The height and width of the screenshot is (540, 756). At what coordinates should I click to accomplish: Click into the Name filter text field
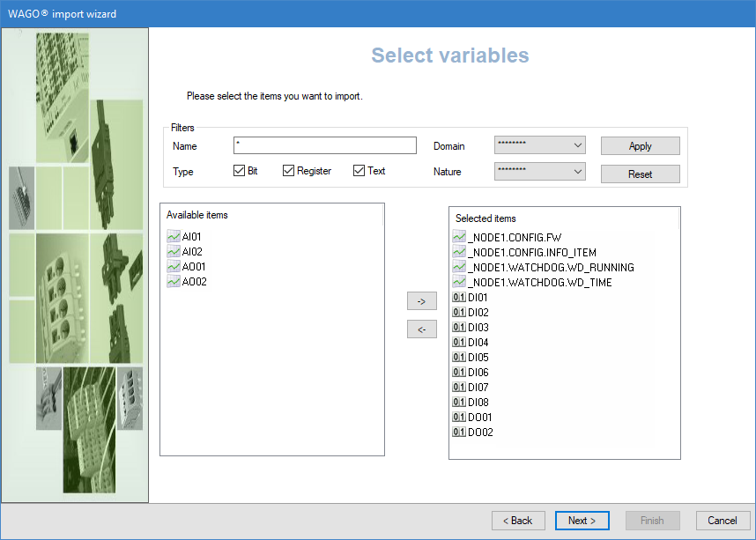click(324, 146)
